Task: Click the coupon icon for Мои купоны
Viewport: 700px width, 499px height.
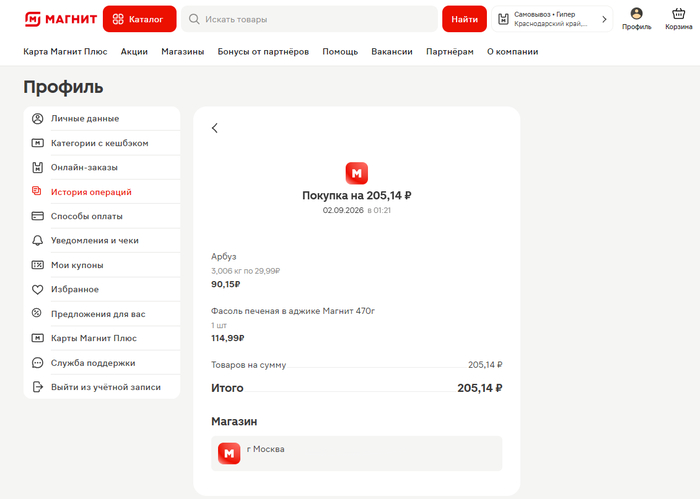Action: coord(38,265)
